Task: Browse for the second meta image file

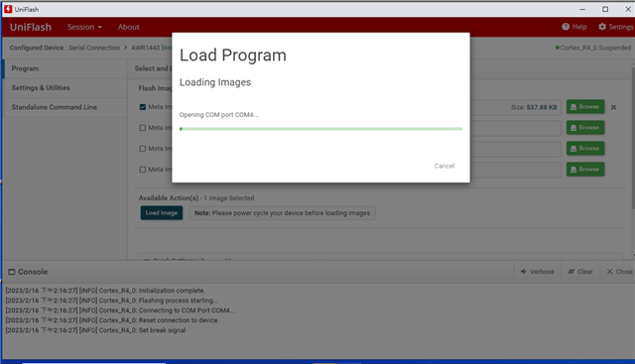Action: click(585, 128)
